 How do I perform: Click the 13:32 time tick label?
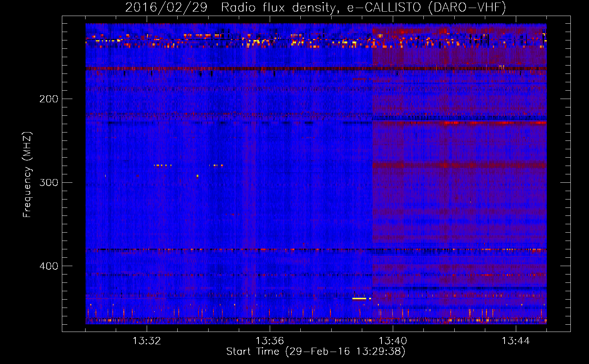[147, 341]
